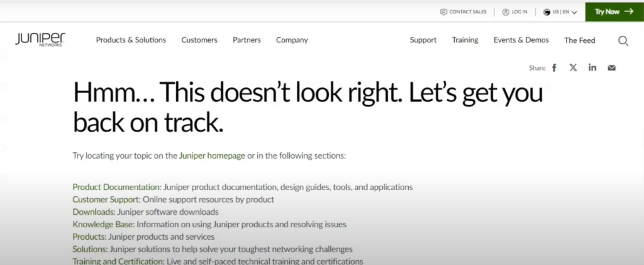
Task: Share page on LinkedIn
Action: (x=592, y=68)
